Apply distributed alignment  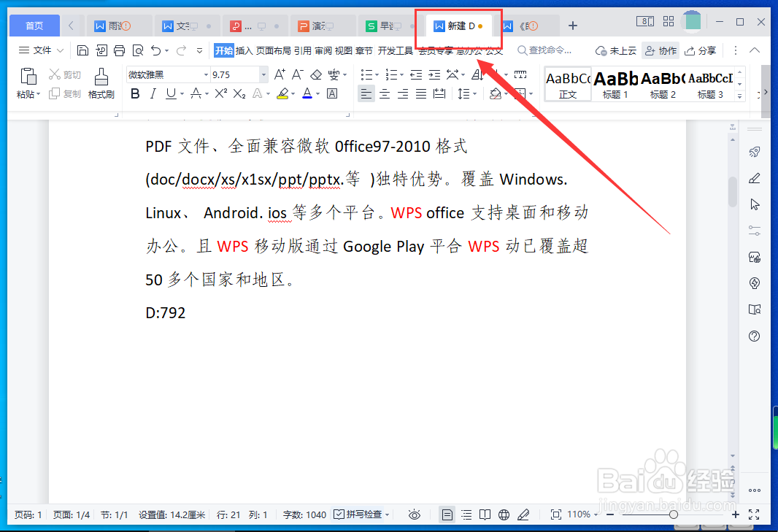pos(439,93)
